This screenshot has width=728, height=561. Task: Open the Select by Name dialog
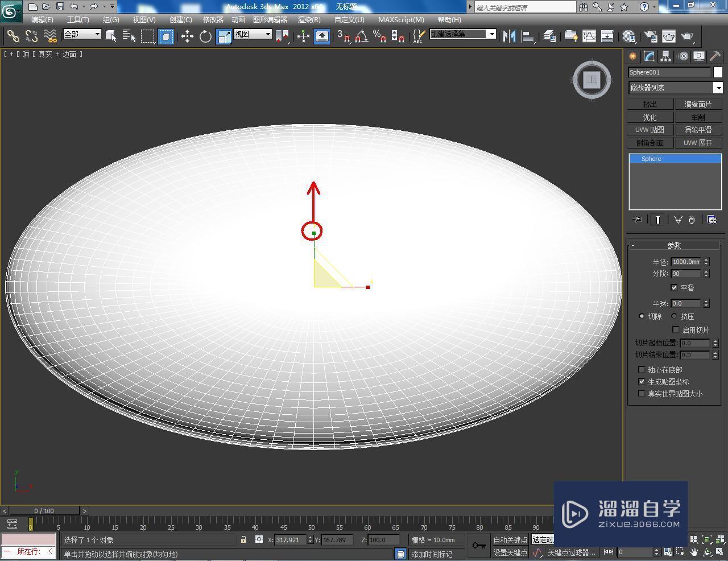tap(130, 36)
